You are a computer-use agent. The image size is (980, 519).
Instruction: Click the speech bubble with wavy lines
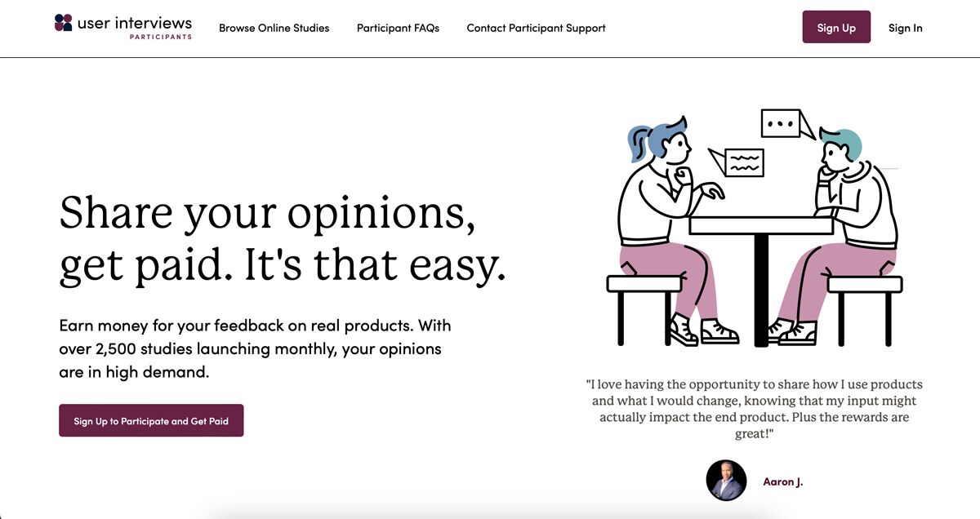tap(742, 162)
